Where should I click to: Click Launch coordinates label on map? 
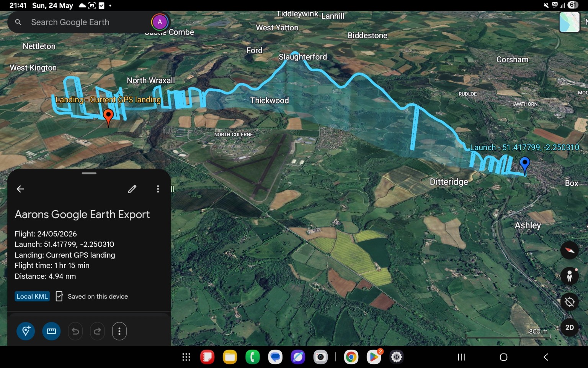pyautogui.click(x=524, y=147)
